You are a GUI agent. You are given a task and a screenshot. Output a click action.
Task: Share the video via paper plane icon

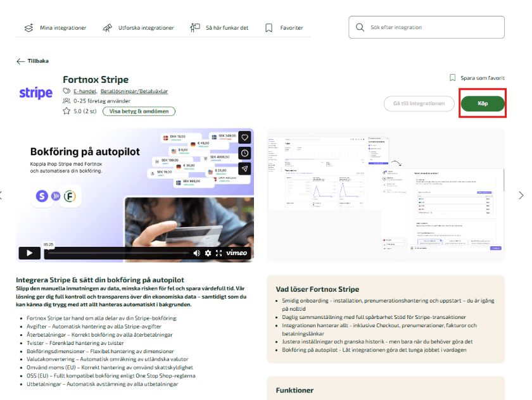coord(244,168)
